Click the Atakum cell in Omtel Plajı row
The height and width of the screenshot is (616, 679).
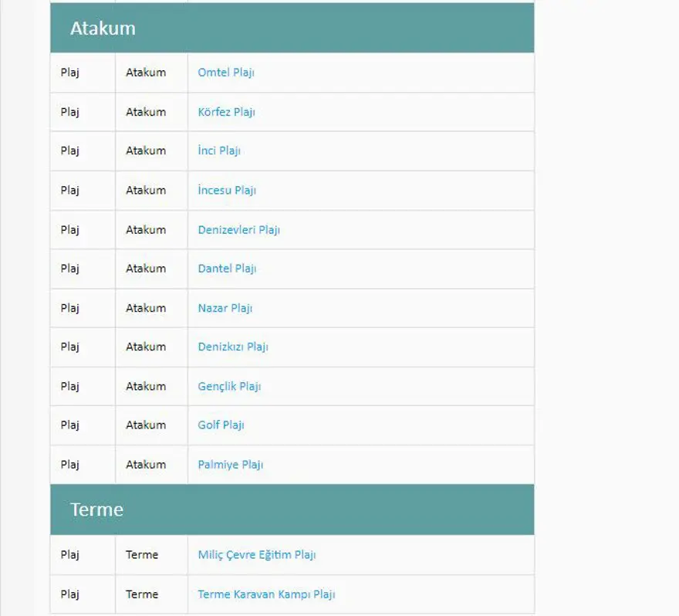[x=146, y=73]
